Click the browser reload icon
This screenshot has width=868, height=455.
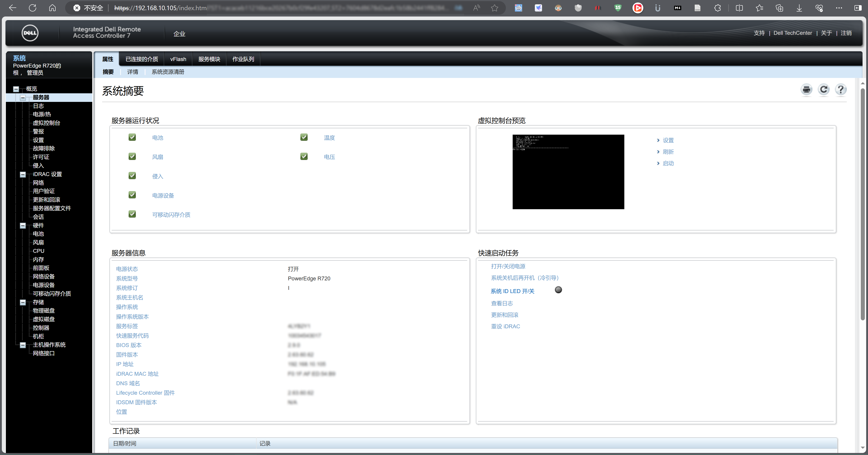32,8
